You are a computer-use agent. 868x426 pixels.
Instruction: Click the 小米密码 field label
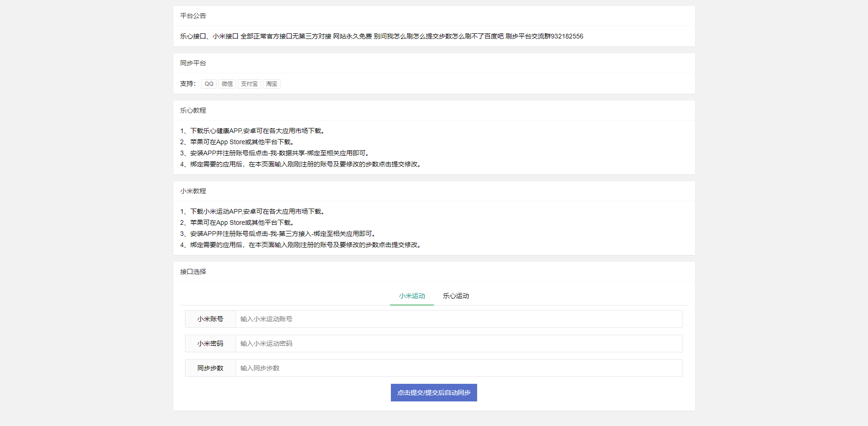pyautogui.click(x=210, y=343)
